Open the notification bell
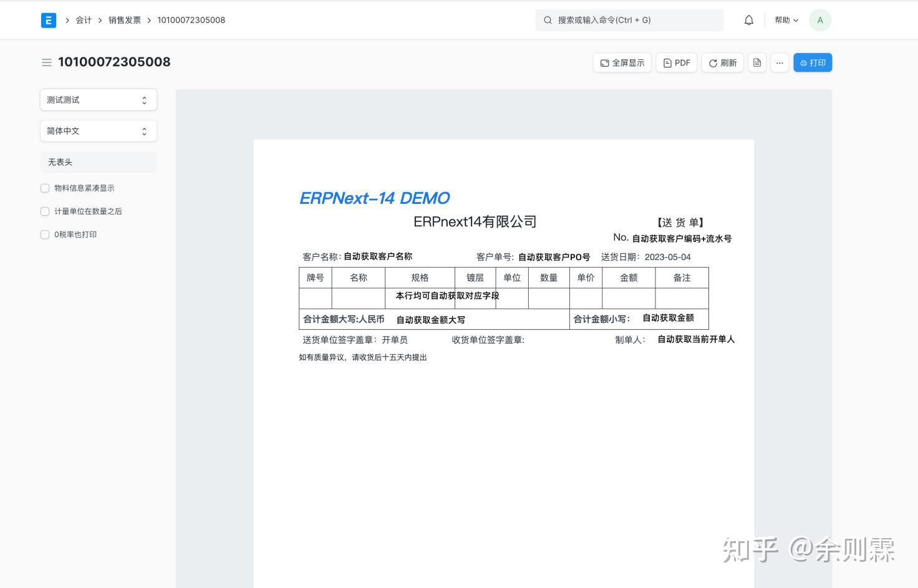This screenshot has height=588, width=918. [x=748, y=19]
